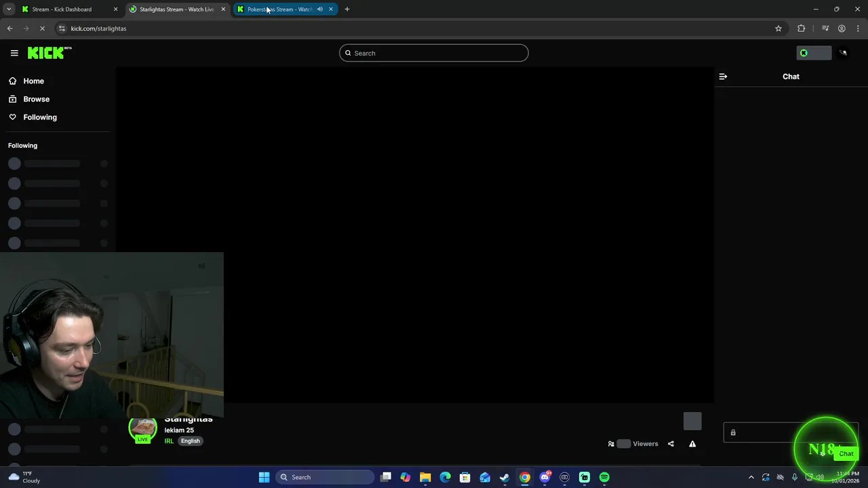
Task: Click the microphone tray icon
Action: click(795, 477)
